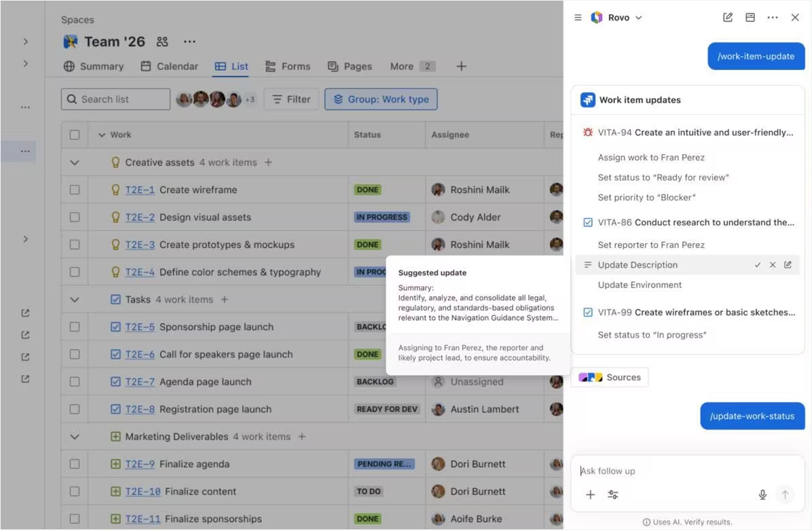This screenshot has width=812, height=530.
Task: Click the Rovo chat settings sliders icon
Action: [x=613, y=495]
